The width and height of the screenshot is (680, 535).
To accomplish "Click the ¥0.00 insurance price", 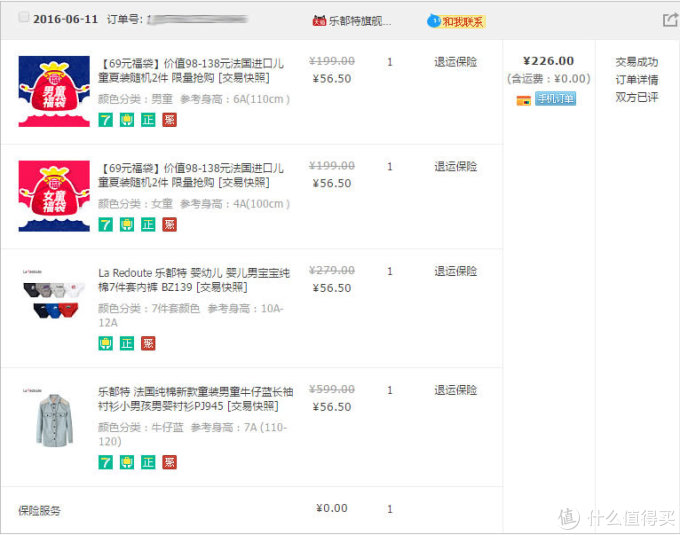I will pos(332,508).
